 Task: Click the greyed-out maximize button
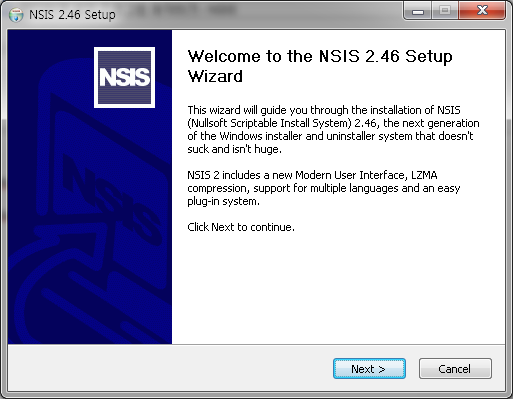[445, 12]
